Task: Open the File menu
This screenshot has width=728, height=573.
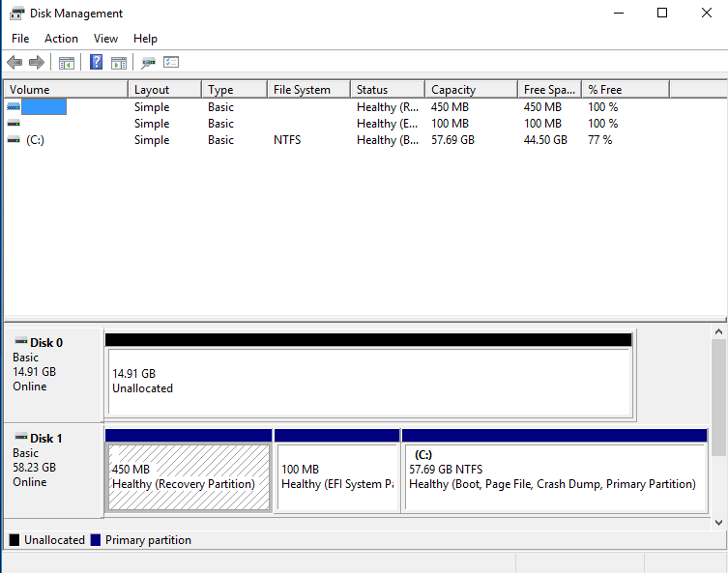Action: click(20, 39)
